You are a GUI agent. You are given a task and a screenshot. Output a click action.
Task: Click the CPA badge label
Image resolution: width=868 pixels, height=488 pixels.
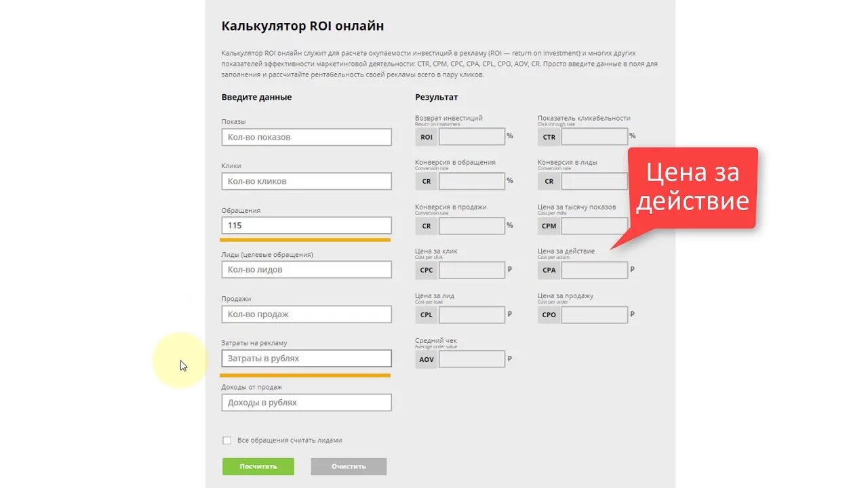(x=549, y=270)
